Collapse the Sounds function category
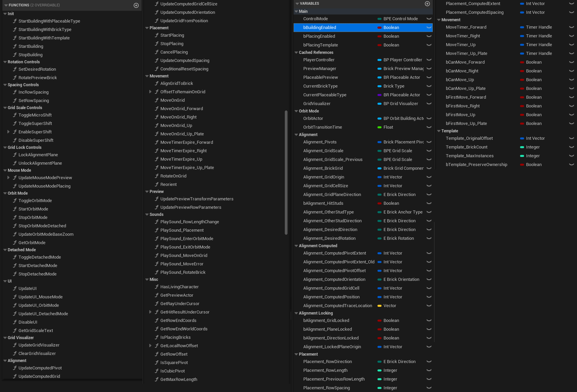Screen dimensions: 577x392 [x=147, y=214]
